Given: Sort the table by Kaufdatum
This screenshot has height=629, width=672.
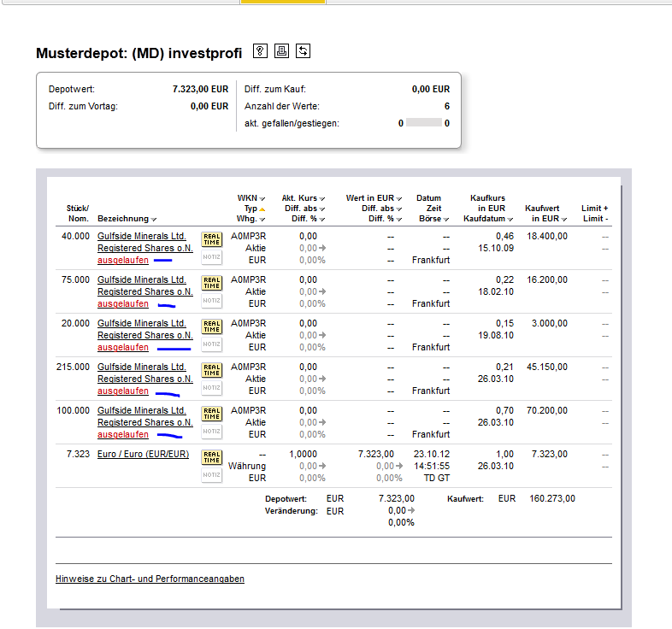Looking at the screenshot, I should [x=510, y=220].
